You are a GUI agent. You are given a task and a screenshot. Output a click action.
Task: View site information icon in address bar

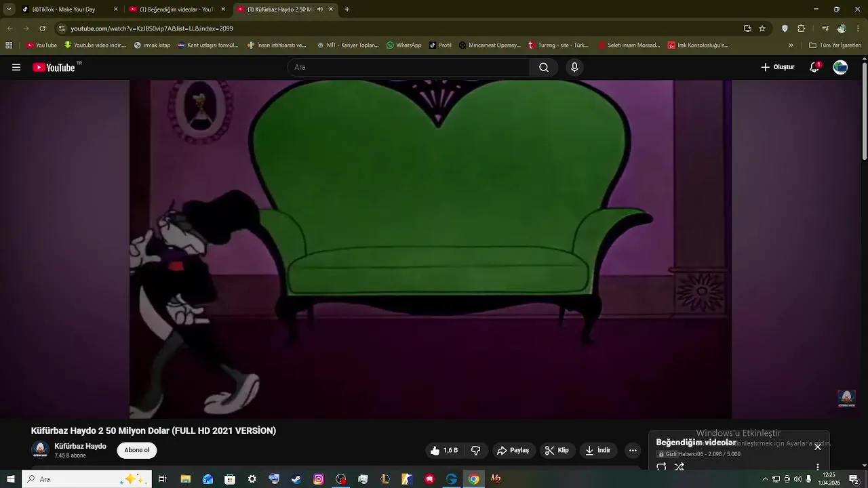point(62,28)
